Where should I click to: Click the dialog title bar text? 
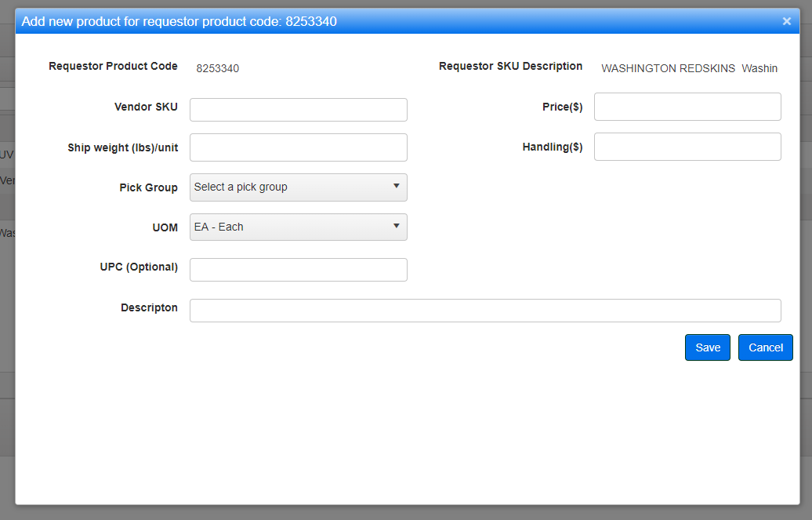point(179,21)
